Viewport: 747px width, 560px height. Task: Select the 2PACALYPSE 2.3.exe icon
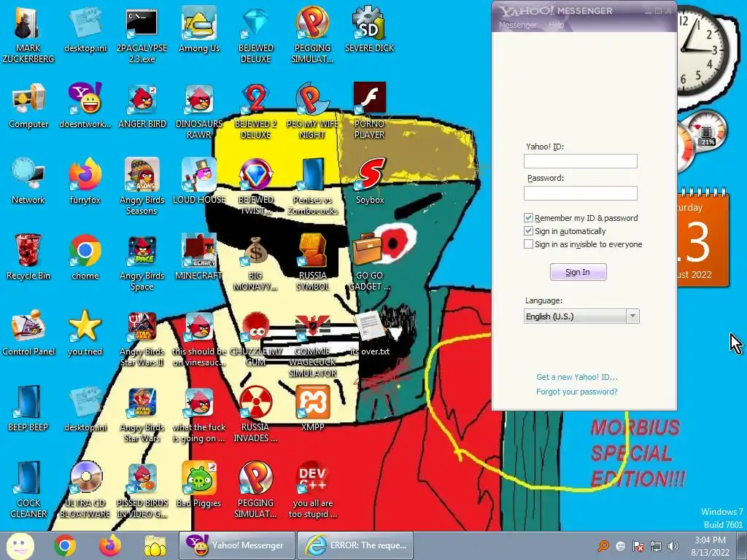(142, 34)
